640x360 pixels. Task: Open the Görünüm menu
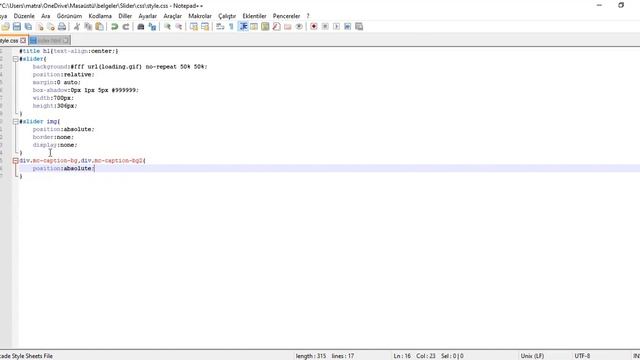click(69, 16)
